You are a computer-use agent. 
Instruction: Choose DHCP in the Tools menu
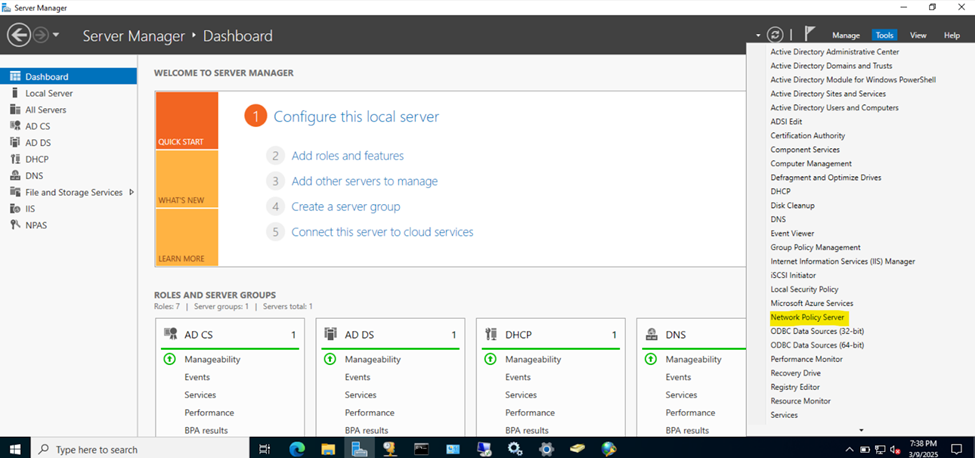pyautogui.click(x=780, y=191)
